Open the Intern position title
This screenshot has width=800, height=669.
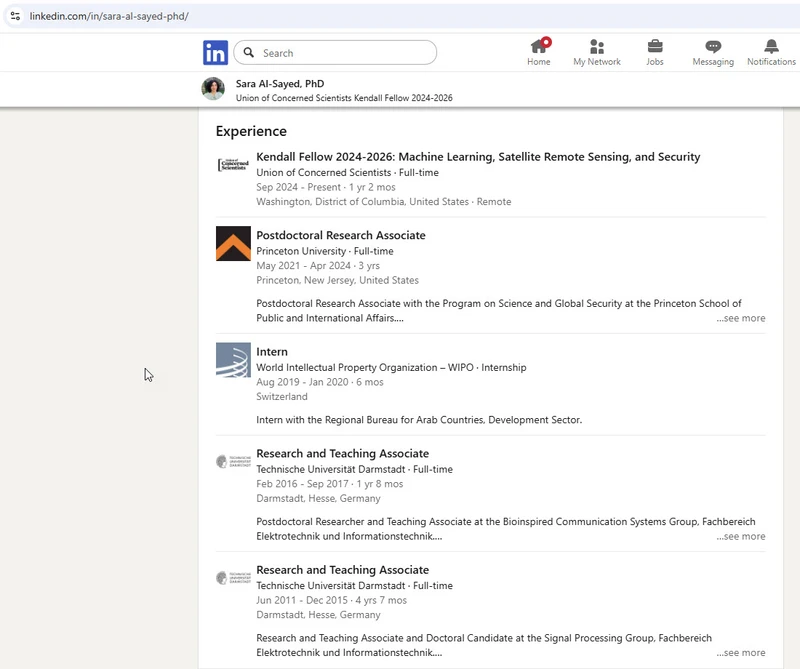[272, 352]
